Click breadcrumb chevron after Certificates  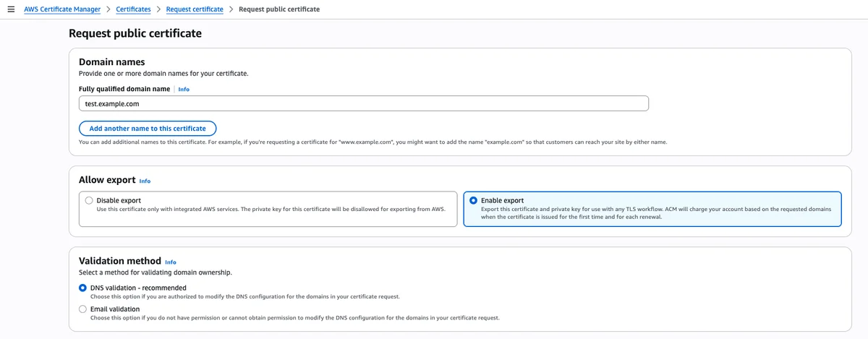coord(158,9)
